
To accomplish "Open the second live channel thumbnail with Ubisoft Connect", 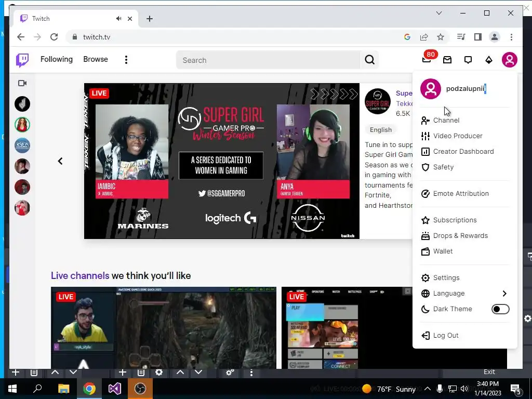I will [x=347, y=328].
